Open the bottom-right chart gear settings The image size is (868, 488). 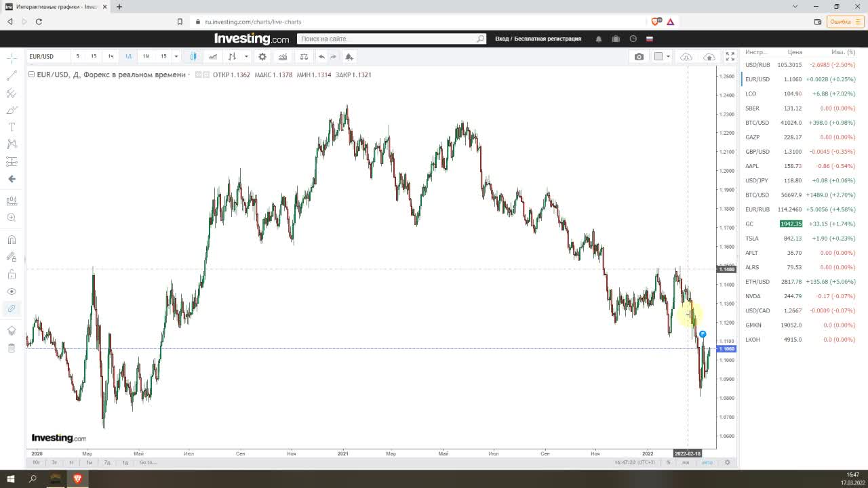click(728, 462)
